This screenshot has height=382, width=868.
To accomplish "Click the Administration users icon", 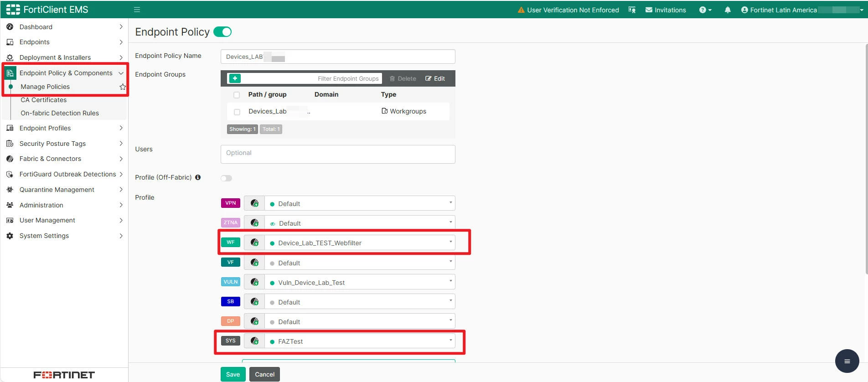I will click(x=10, y=205).
